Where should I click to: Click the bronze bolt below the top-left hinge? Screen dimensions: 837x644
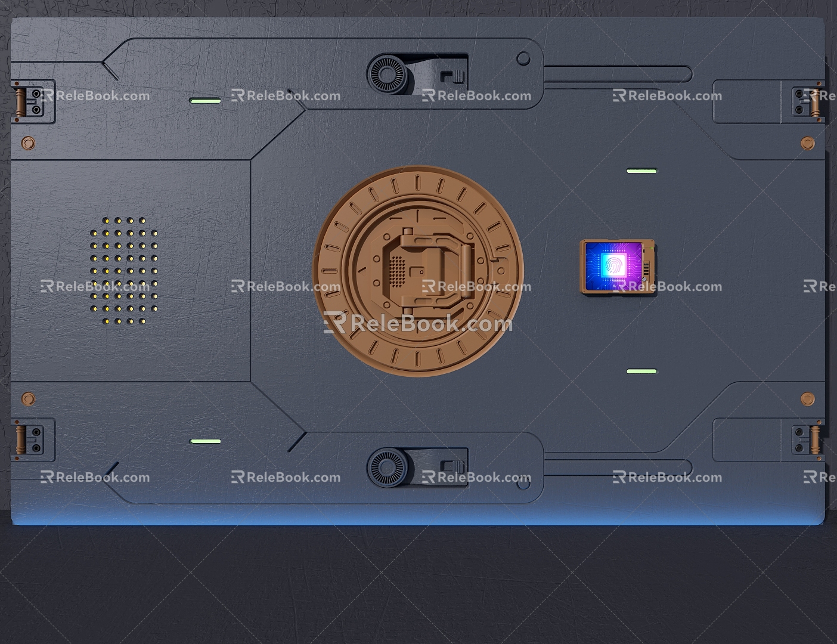28,143
